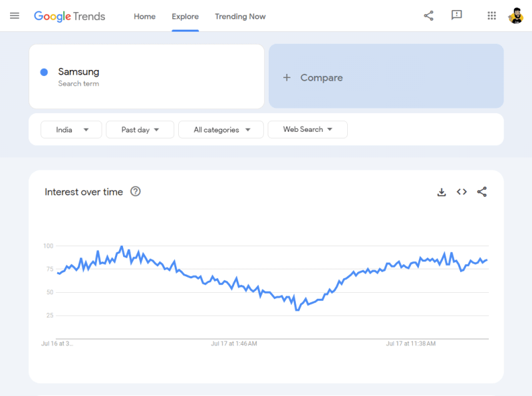532x396 pixels.
Task: Add a comparison with Compare
Action: (386, 76)
